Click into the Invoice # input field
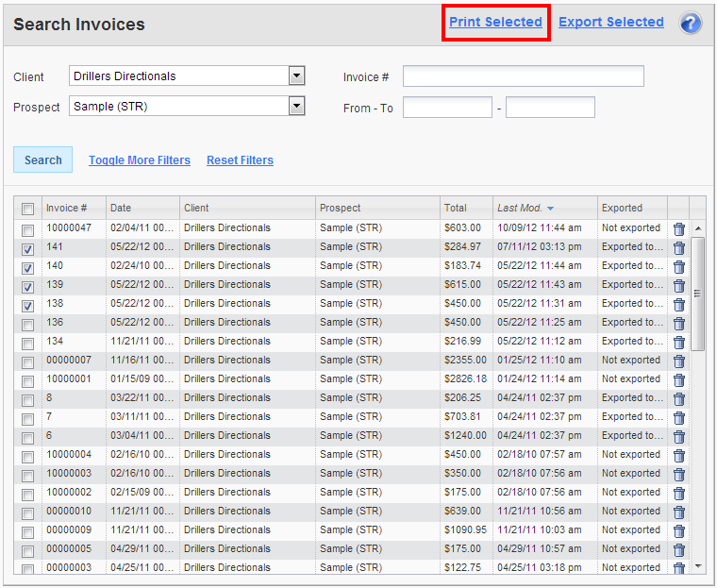 click(523, 76)
